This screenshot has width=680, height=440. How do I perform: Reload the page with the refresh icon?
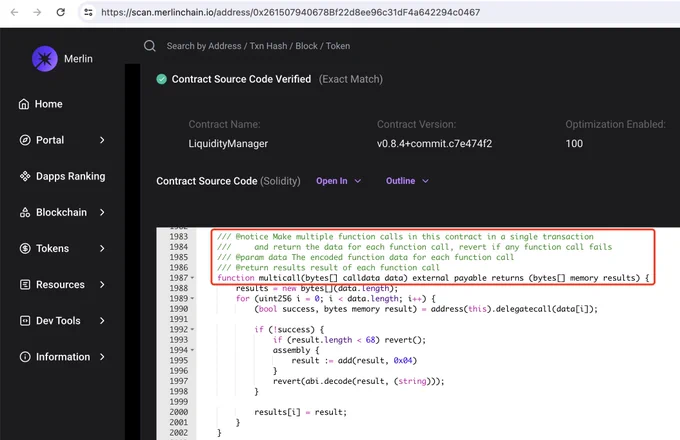(x=61, y=12)
